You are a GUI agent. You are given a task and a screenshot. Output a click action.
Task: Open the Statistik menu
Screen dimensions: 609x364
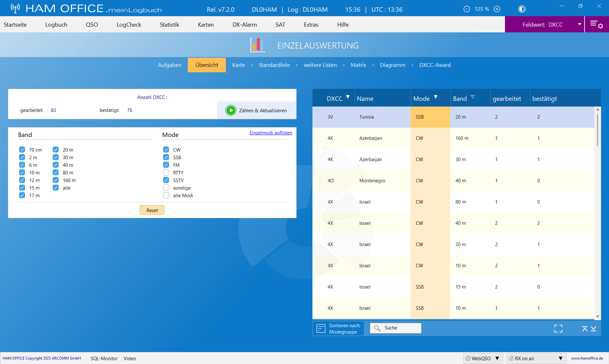click(x=169, y=24)
